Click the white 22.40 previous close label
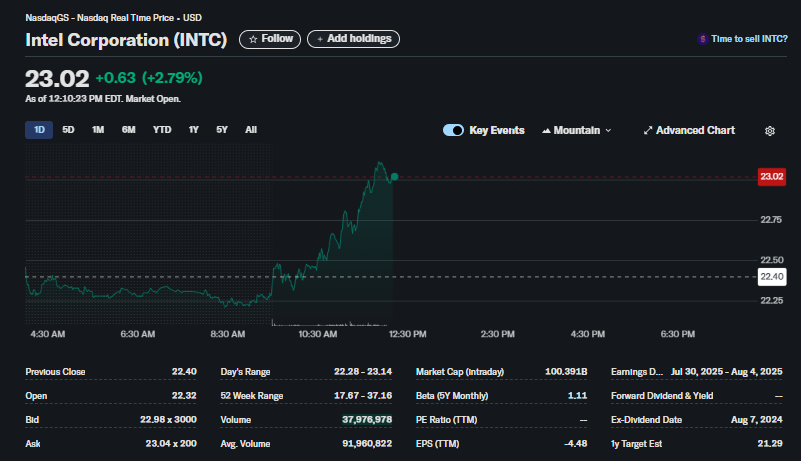The height and width of the screenshot is (461, 801). tap(771, 276)
